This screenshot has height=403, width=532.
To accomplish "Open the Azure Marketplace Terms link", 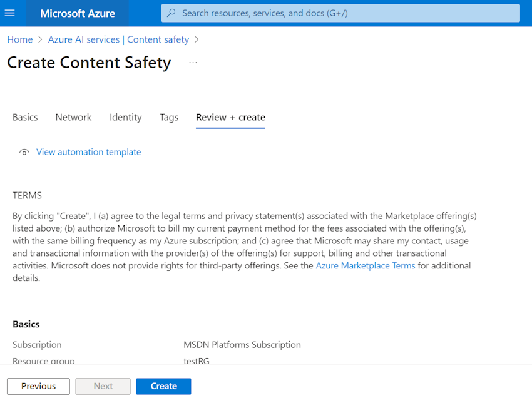I will click(x=366, y=265).
